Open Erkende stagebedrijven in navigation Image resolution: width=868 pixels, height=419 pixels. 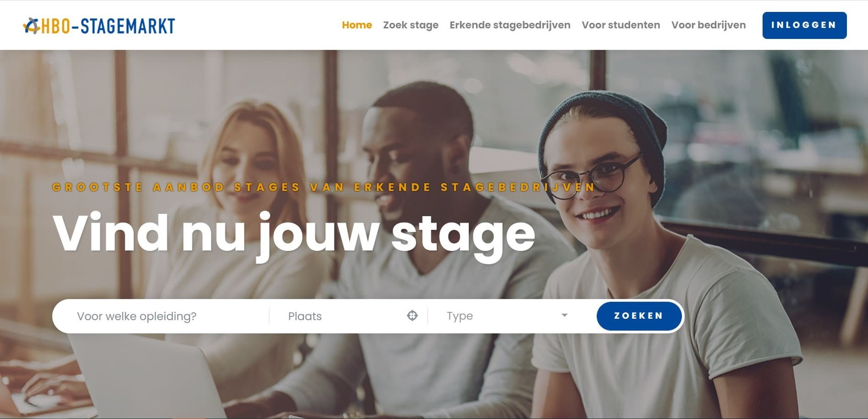pos(510,25)
